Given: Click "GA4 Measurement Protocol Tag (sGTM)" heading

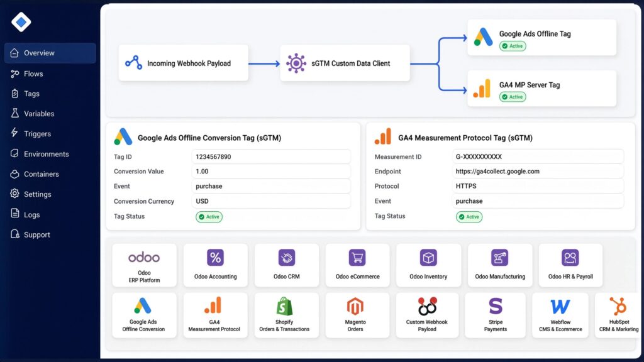Looking at the screenshot, I should [x=465, y=138].
